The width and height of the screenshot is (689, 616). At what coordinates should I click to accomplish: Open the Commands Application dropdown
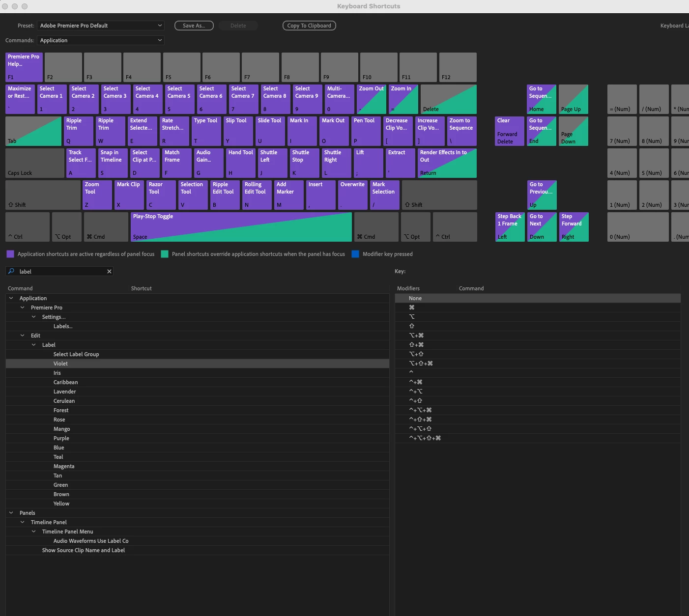click(x=100, y=40)
